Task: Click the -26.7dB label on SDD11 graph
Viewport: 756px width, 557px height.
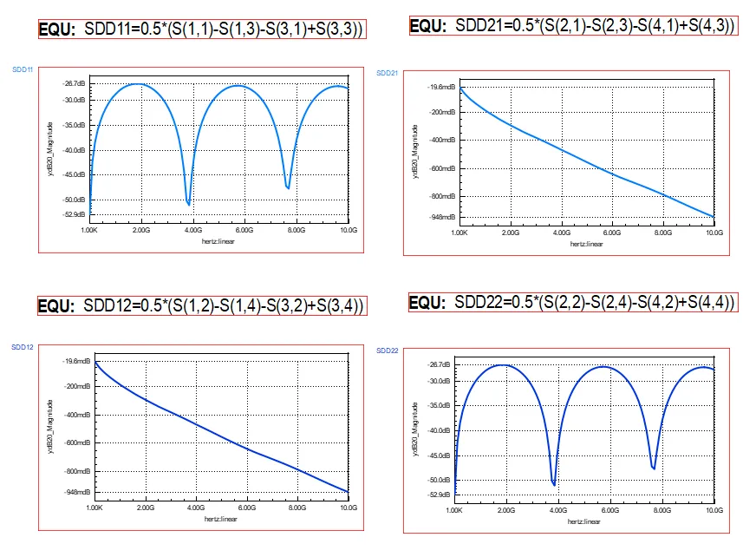Action: [74, 83]
